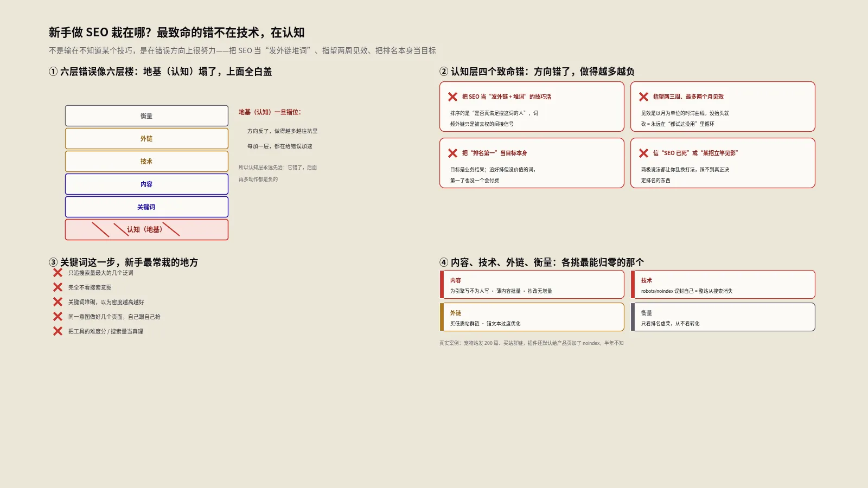The image size is (868, 488).
Task: Click the card title 指望两三周、最多两个月见效
Action: click(x=688, y=97)
